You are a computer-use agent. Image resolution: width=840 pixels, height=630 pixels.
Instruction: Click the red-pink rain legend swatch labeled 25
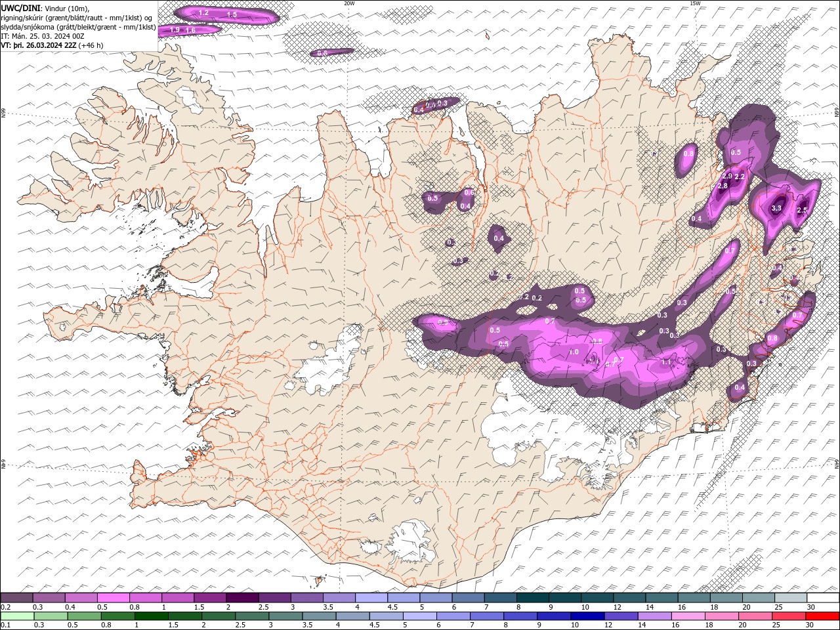pyautogui.click(x=788, y=616)
